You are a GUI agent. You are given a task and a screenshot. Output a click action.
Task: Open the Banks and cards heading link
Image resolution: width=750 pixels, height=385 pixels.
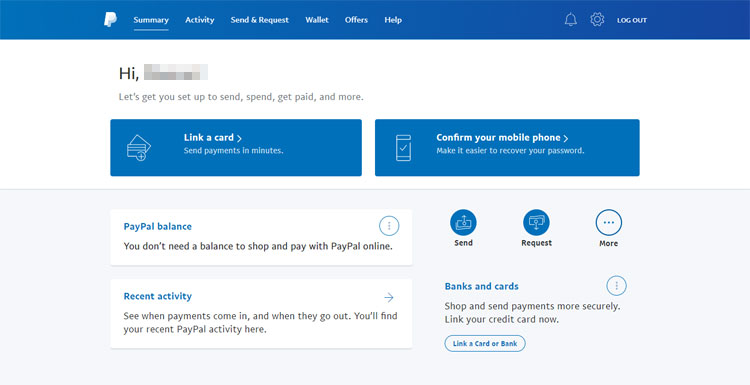pyautogui.click(x=482, y=286)
